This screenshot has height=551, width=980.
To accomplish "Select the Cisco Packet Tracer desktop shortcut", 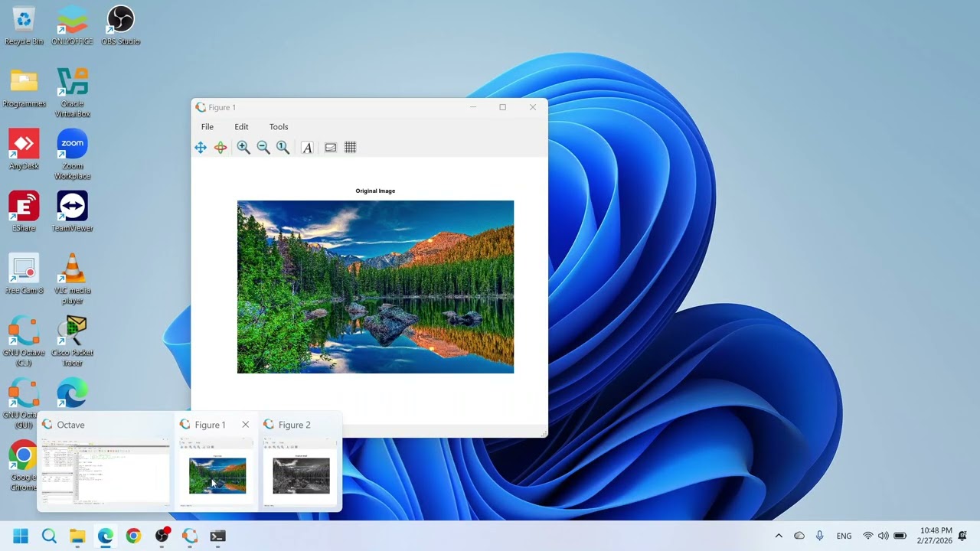I will [x=72, y=341].
